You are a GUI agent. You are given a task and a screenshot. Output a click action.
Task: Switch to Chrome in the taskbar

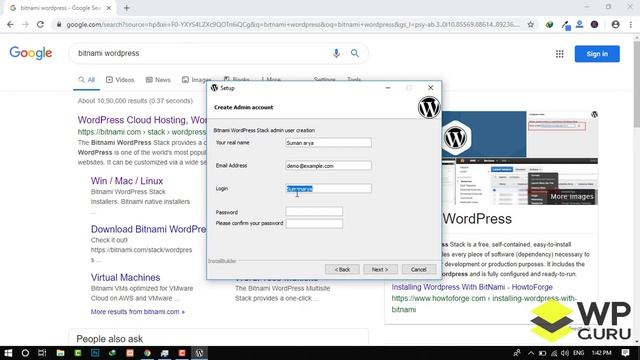[x=147, y=353]
